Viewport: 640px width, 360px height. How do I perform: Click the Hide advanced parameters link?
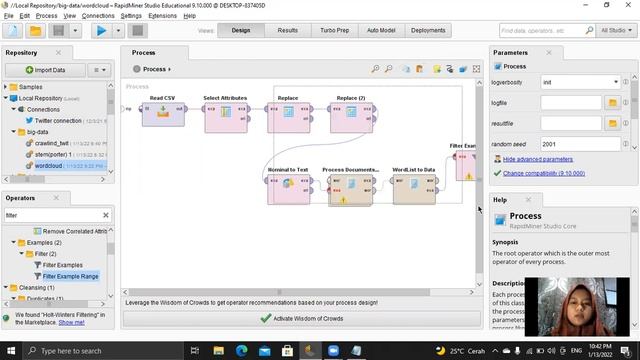click(x=538, y=159)
